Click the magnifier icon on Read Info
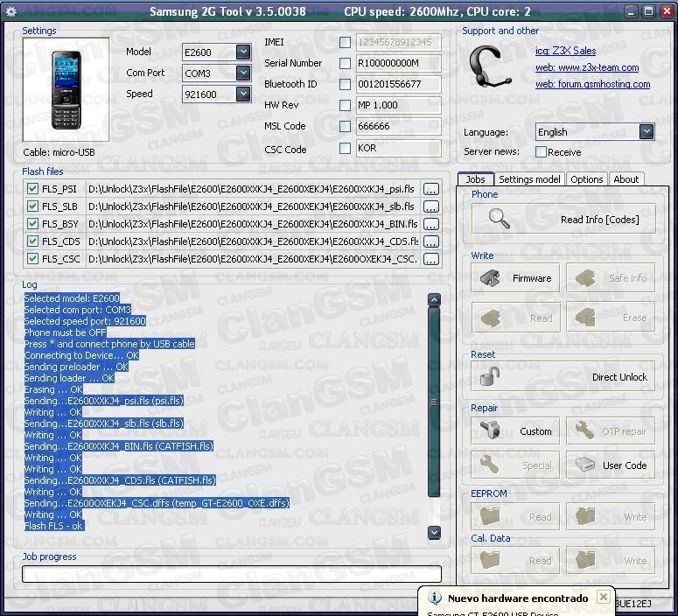The width and height of the screenshot is (678, 616). 499,219
